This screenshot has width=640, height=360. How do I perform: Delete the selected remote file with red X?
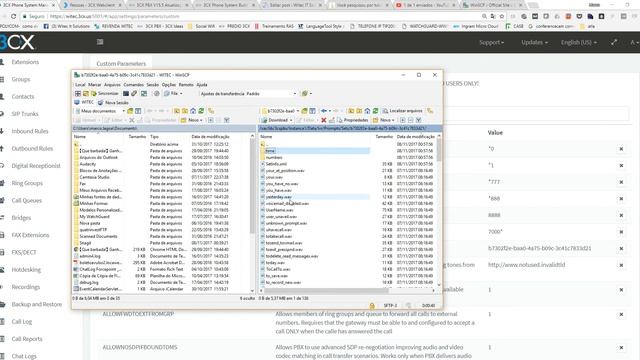coord(324,120)
